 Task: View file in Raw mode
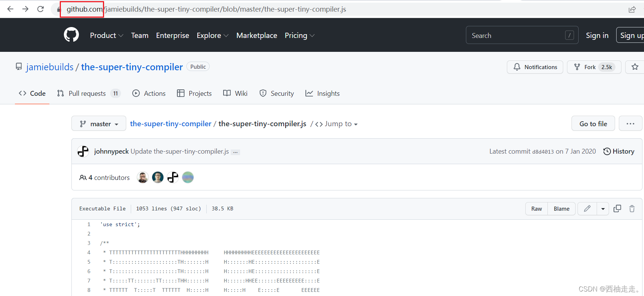coord(537,208)
